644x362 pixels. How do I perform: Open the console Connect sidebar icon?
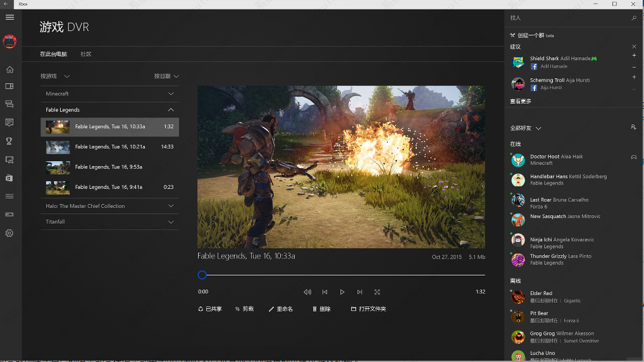click(x=9, y=214)
